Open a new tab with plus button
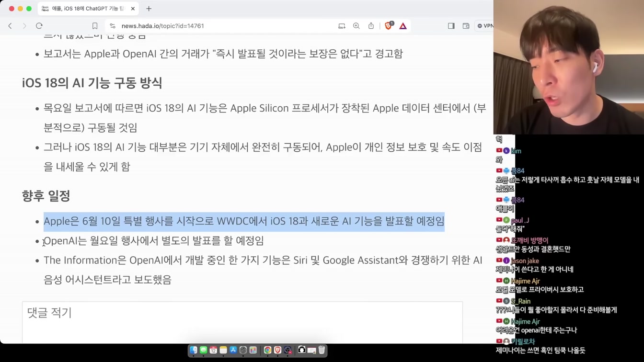Image resolution: width=644 pixels, height=362 pixels. [149, 9]
